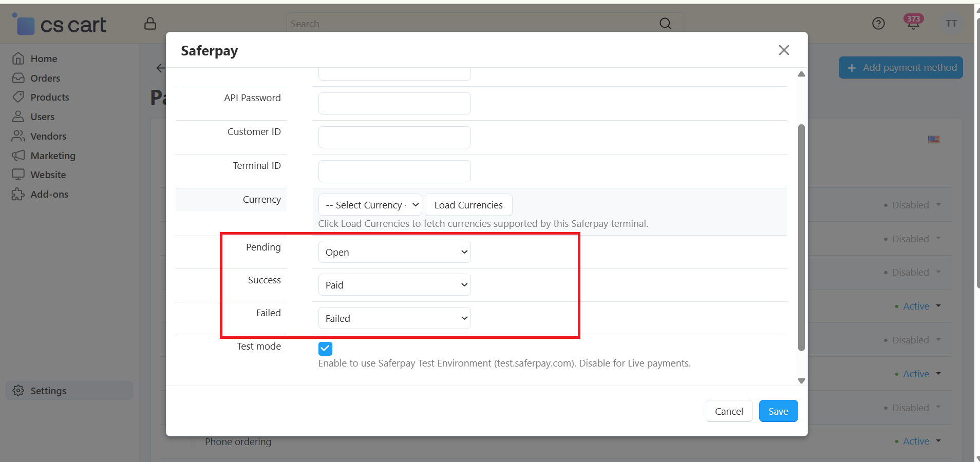Click the dialog scroll up arrow
This screenshot has width=980, height=462.
click(x=801, y=74)
